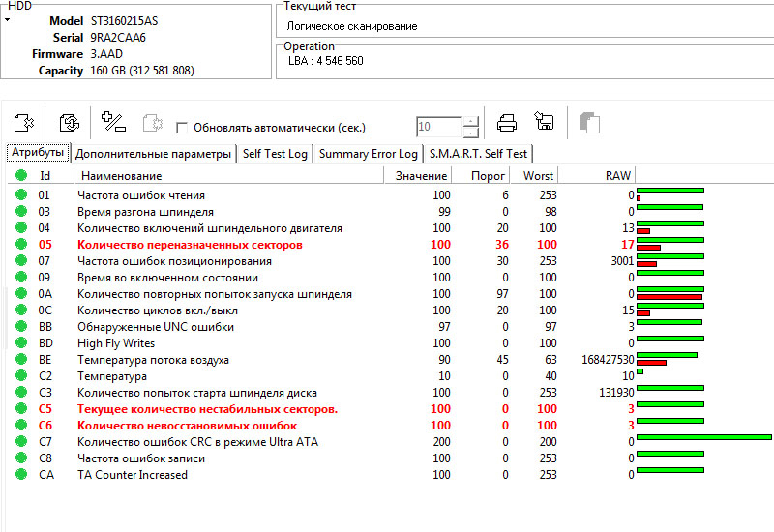Select 'Количество переназначенных секторов' red row

click(x=190, y=245)
